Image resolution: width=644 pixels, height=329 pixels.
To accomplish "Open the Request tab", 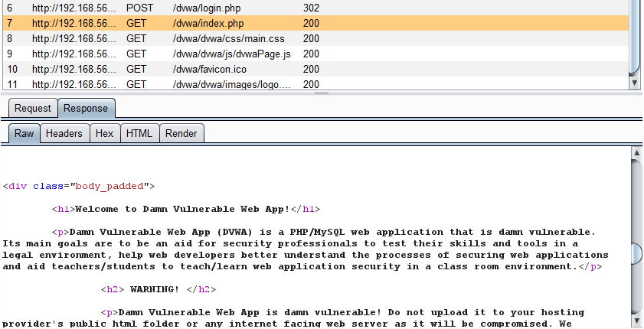I will [x=33, y=109].
